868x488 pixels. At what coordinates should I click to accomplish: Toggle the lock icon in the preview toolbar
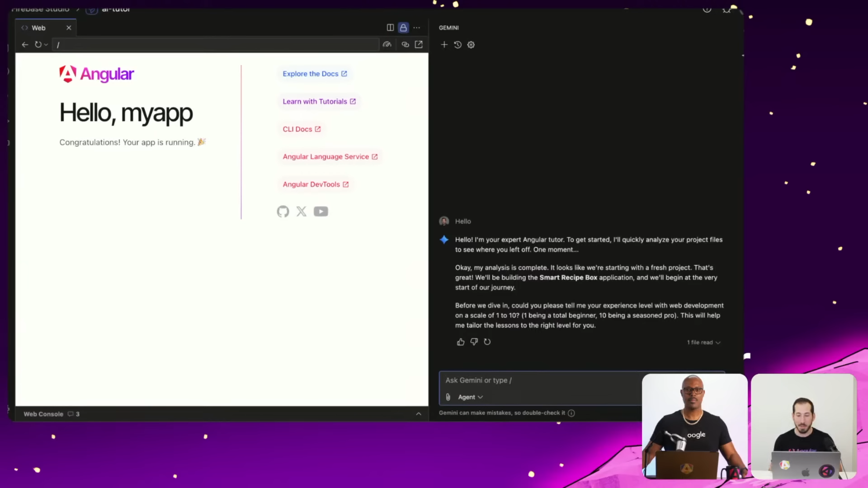point(403,28)
